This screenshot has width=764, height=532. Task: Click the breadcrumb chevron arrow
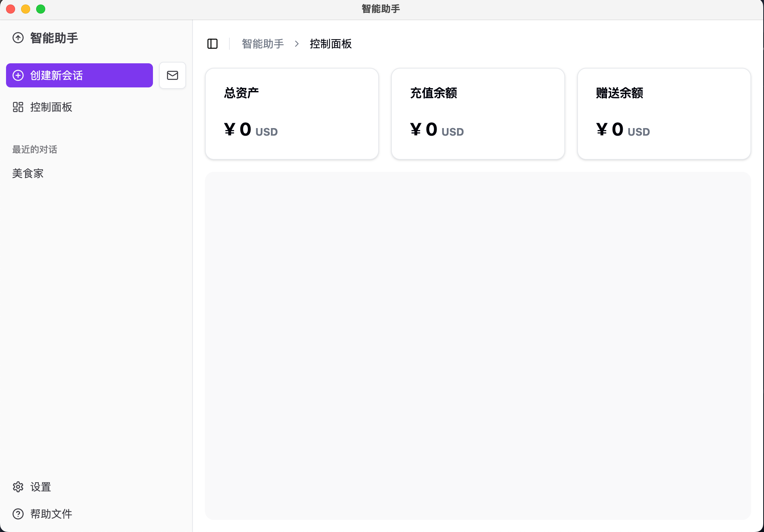(x=297, y=44)
